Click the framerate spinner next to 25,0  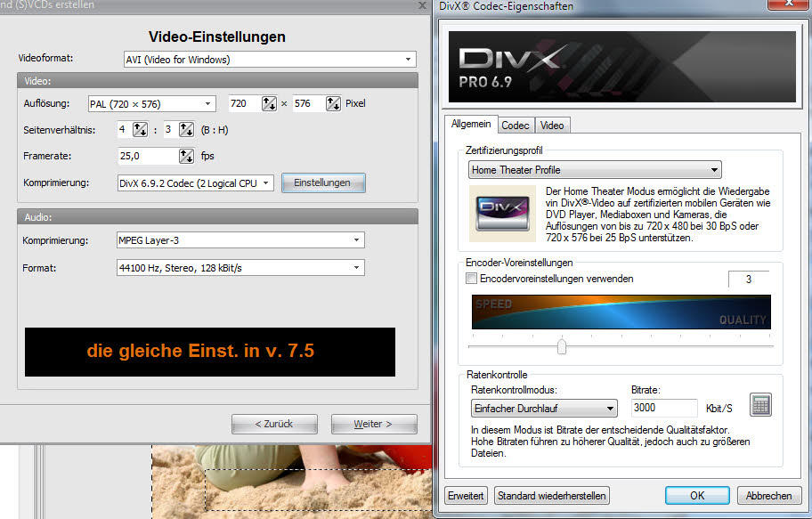[186, 156]
